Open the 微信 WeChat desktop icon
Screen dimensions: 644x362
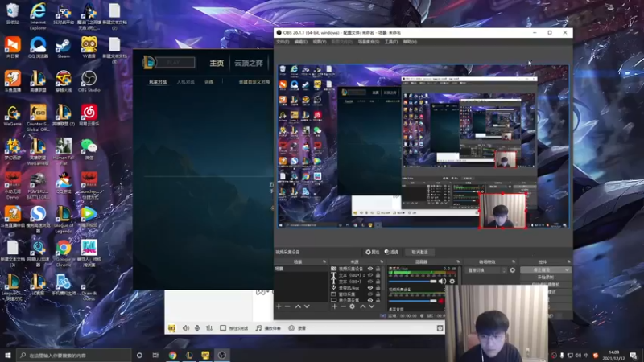89,149
